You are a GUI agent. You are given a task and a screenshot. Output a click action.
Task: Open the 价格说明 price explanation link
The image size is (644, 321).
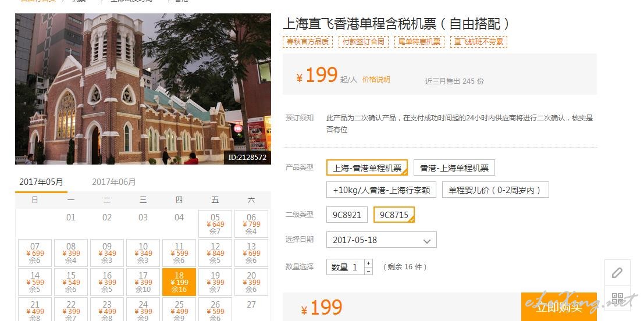(376, 80)
